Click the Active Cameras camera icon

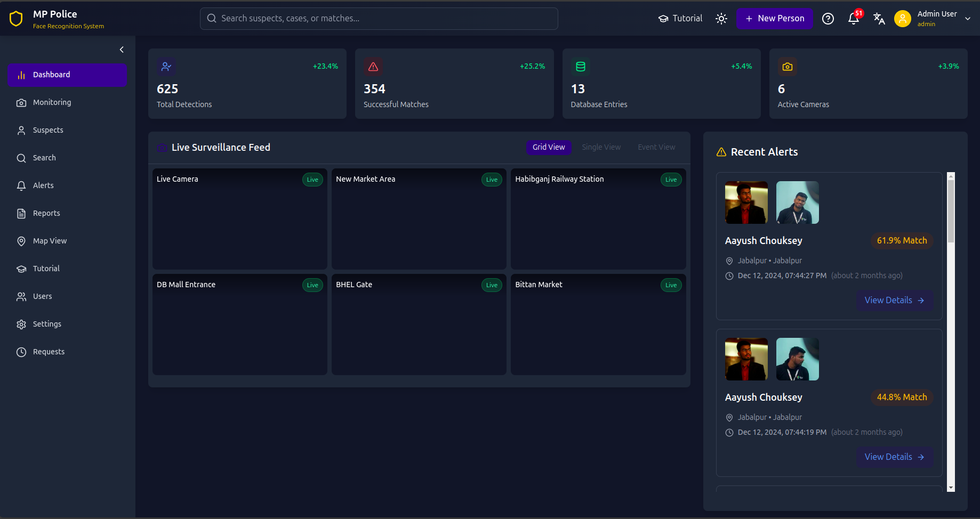[788, 67]
